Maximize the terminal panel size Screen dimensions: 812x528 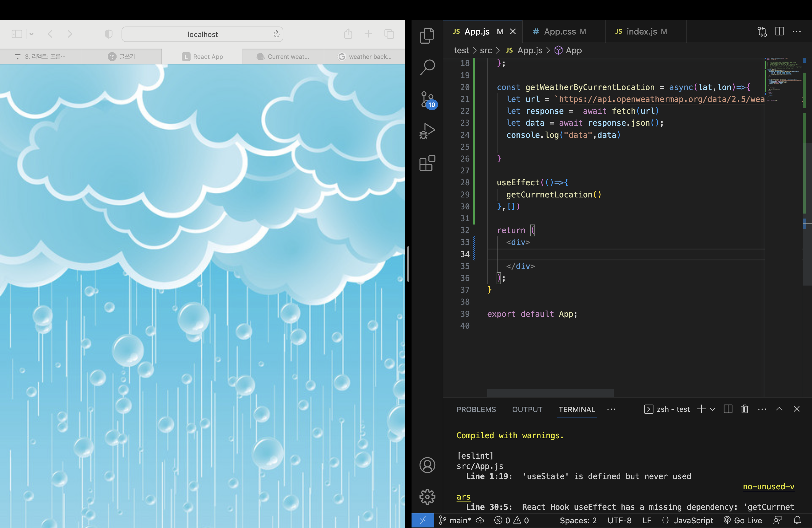779,409
